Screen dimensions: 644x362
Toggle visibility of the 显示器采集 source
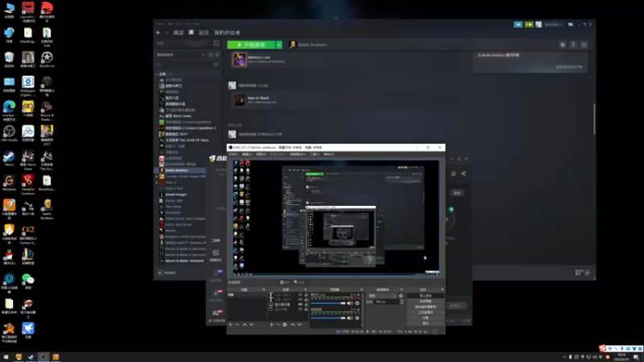pyautogui.click(x=300, y=305)
